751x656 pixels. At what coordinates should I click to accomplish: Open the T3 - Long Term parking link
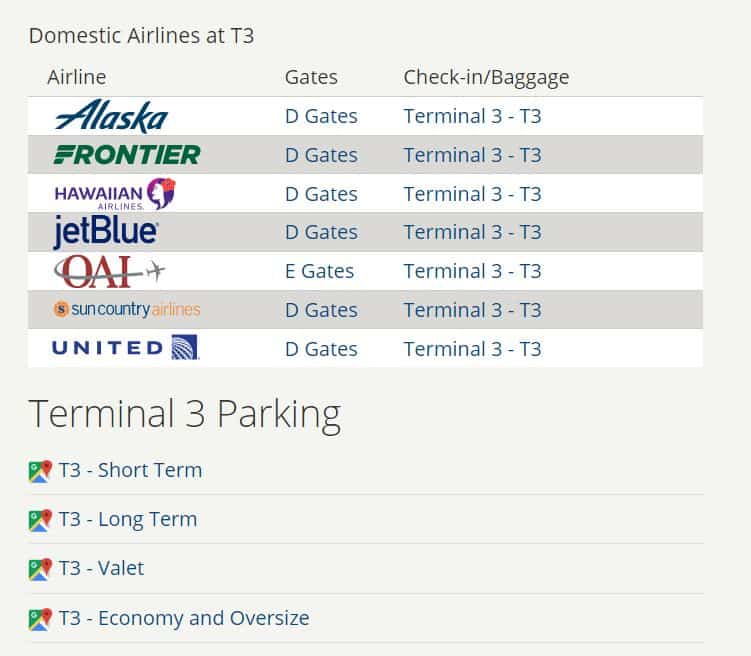tap(128, 520)
